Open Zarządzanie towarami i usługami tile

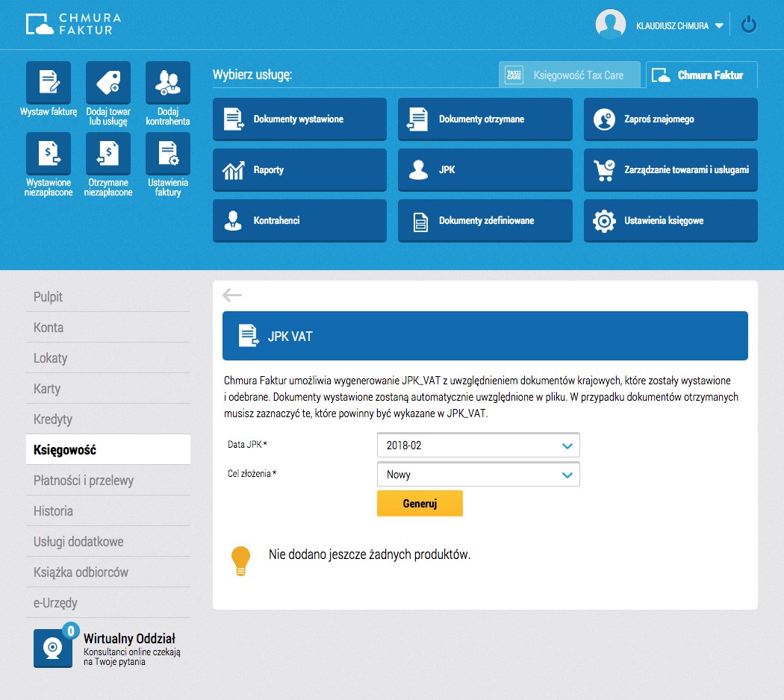coord(671,170)
